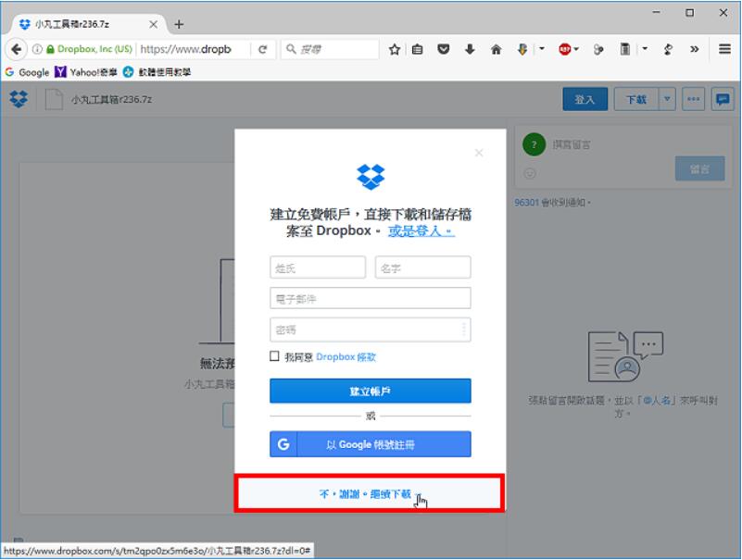Open the Firefox hamburger menu
This screenshot has height=560, width=742.
(724, 49)
